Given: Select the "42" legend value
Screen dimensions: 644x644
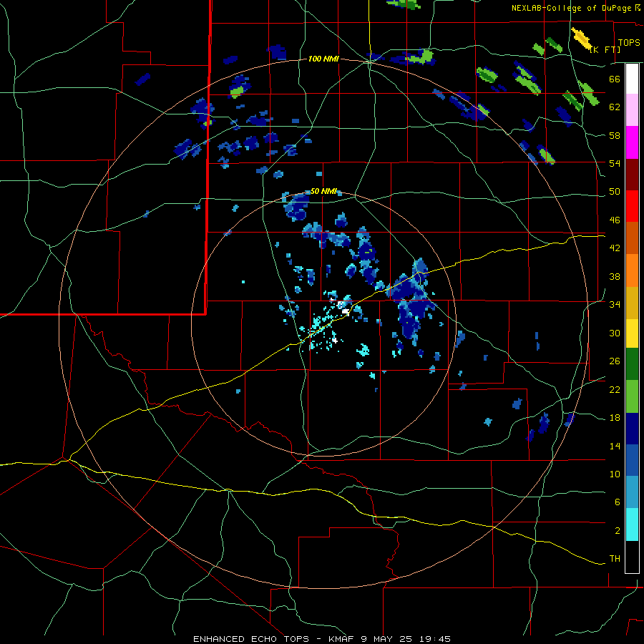Looking at the screenshot, I should [x=615, y=248].
